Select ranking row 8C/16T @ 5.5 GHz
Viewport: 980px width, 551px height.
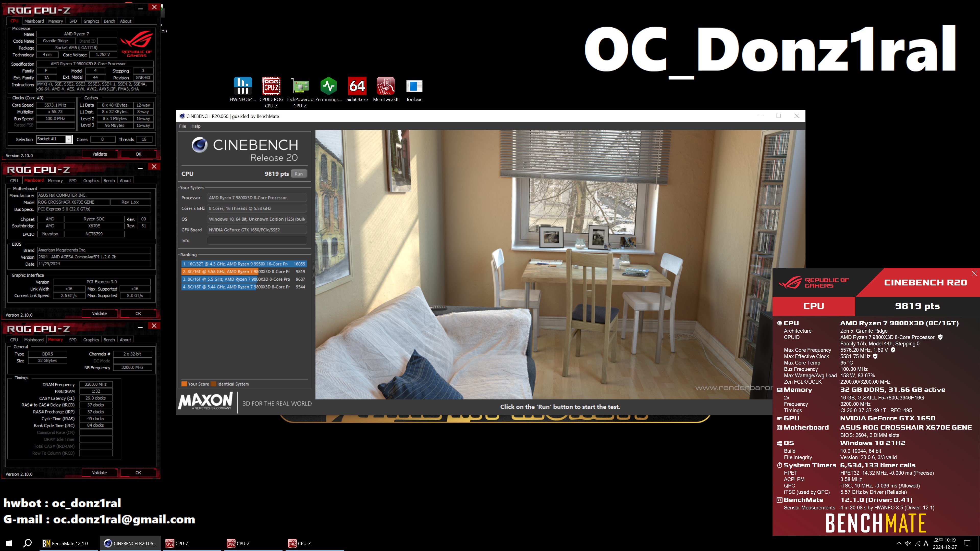(244, 279)
